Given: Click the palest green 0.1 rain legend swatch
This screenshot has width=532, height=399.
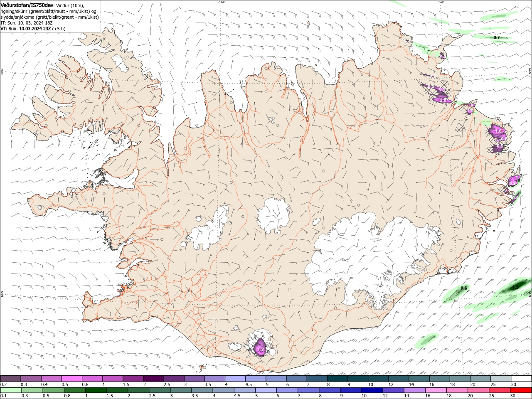Looking at the screenshot, I should point(11,390).
